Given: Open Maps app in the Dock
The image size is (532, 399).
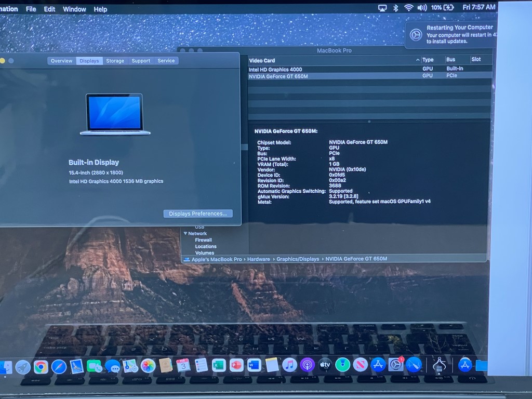Looking at the screenshot, I should pos(130,366).
